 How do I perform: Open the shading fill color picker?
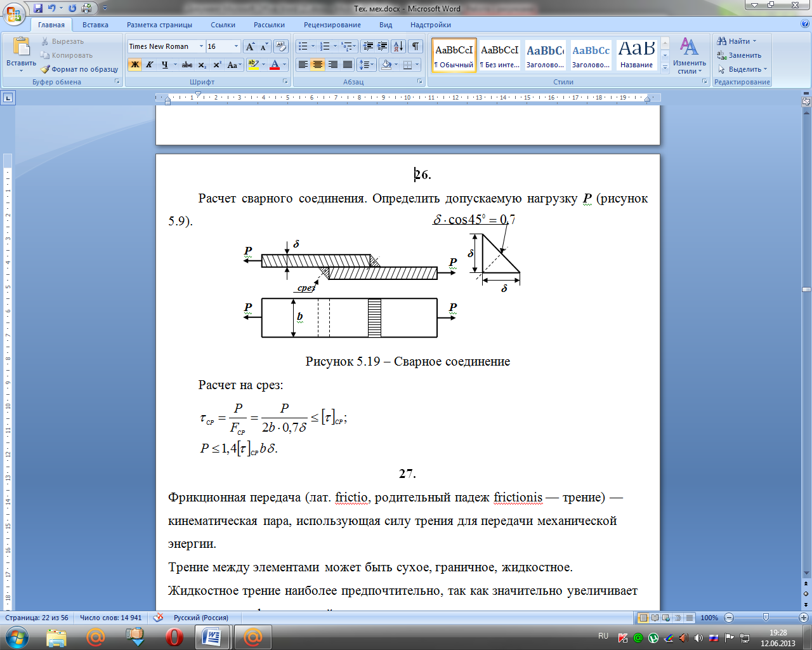pos(386,65)
